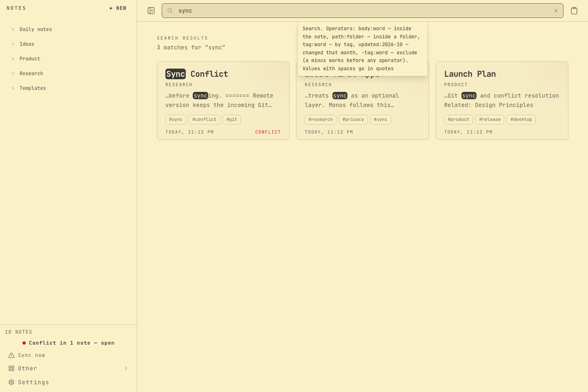Click the Sync now warning triangle icon
The height and width of the screenshot is (392, 588).
(x=11, y=355)
